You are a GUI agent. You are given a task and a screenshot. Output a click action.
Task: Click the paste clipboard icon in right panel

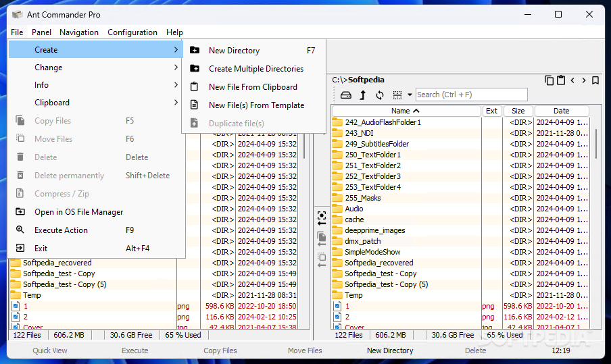click(561, 80)
